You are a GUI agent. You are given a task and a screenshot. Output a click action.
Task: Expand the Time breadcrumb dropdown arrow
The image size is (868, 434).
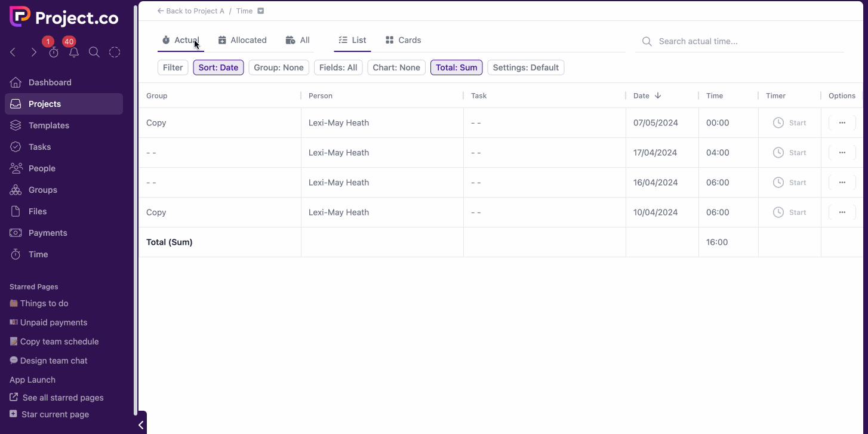[x=261, y=11]
